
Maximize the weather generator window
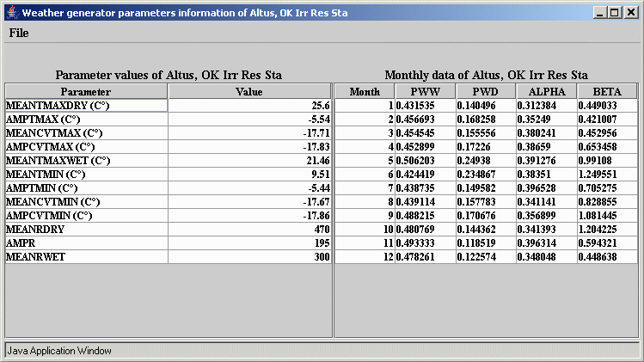[x=615, y=13]
